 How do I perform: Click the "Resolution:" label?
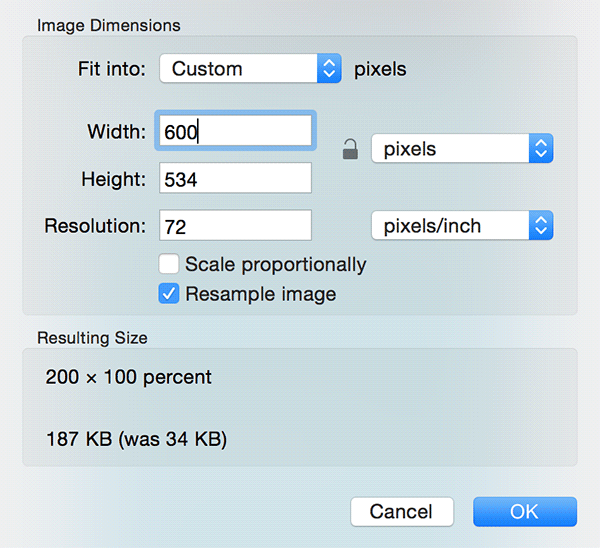95,226
